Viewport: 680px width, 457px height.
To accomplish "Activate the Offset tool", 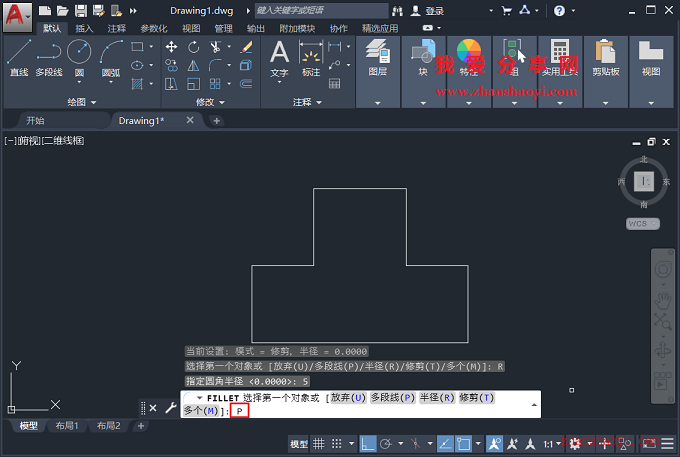I will pos(246,84).
